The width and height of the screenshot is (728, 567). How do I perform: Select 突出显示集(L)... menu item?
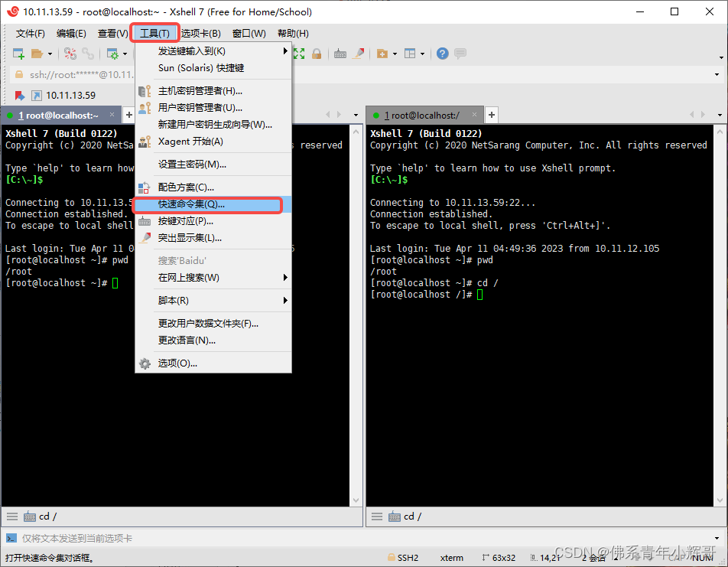(213, 238)
